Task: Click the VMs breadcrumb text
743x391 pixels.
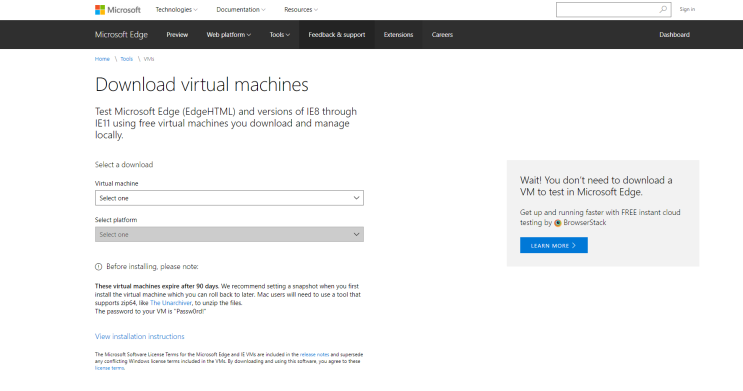Action: point(149,59)
